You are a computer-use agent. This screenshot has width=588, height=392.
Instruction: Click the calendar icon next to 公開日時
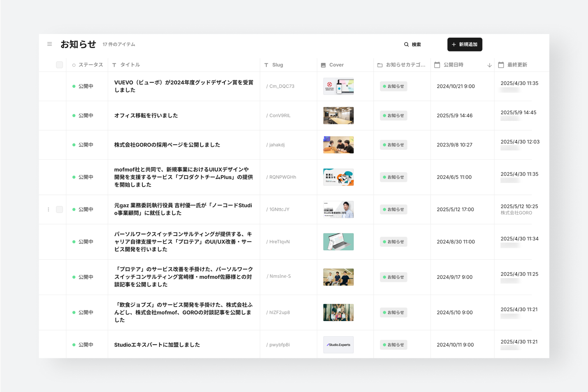[x=437, y=65]
